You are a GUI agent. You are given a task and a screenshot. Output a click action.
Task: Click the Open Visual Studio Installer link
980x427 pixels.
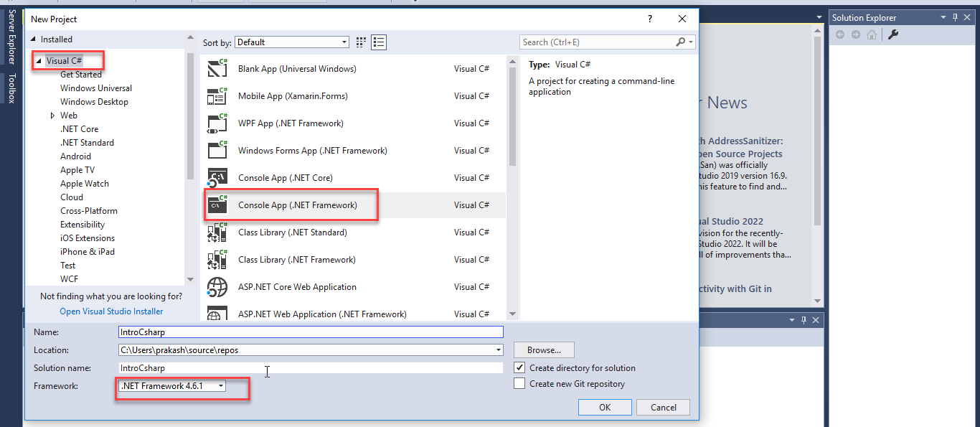pos(110,311)
